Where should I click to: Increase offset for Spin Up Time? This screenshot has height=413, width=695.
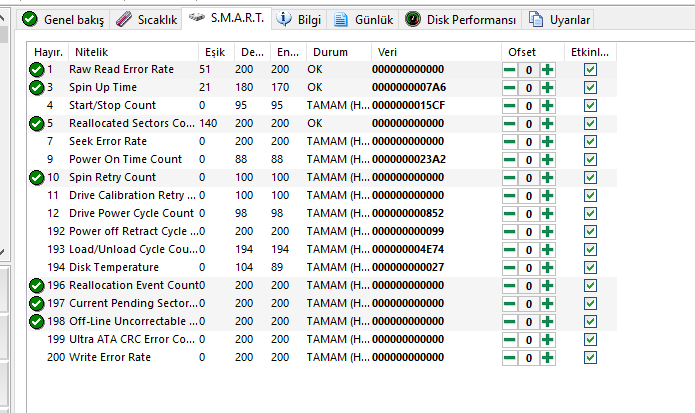pyautogui.click(x=547, y=88)
